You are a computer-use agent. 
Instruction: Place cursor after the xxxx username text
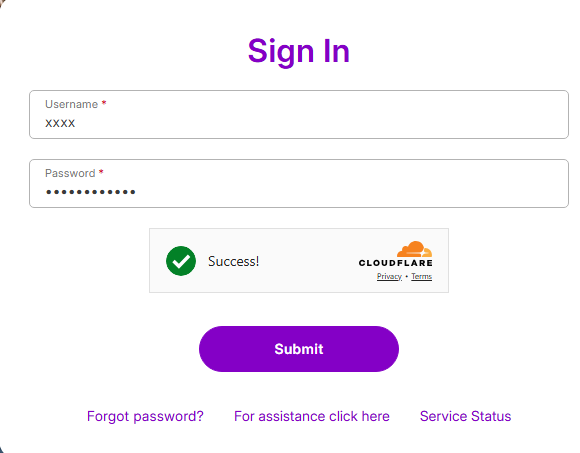coord(75,123)
